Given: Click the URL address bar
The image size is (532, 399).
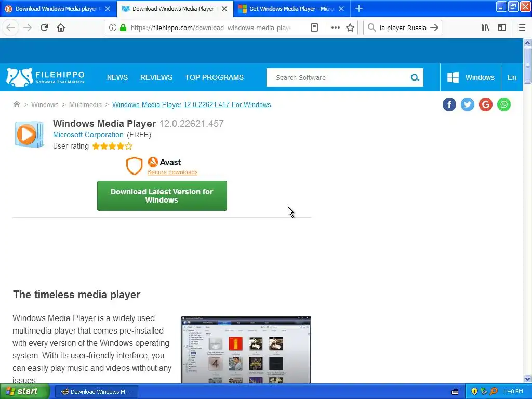Looking at the screenshot, I should pos(210,28).
